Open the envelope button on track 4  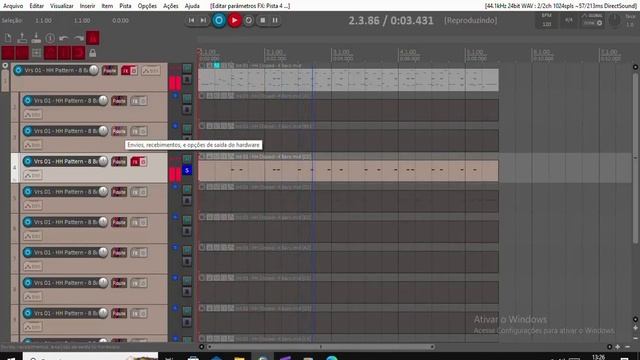[x=33, y=175]
